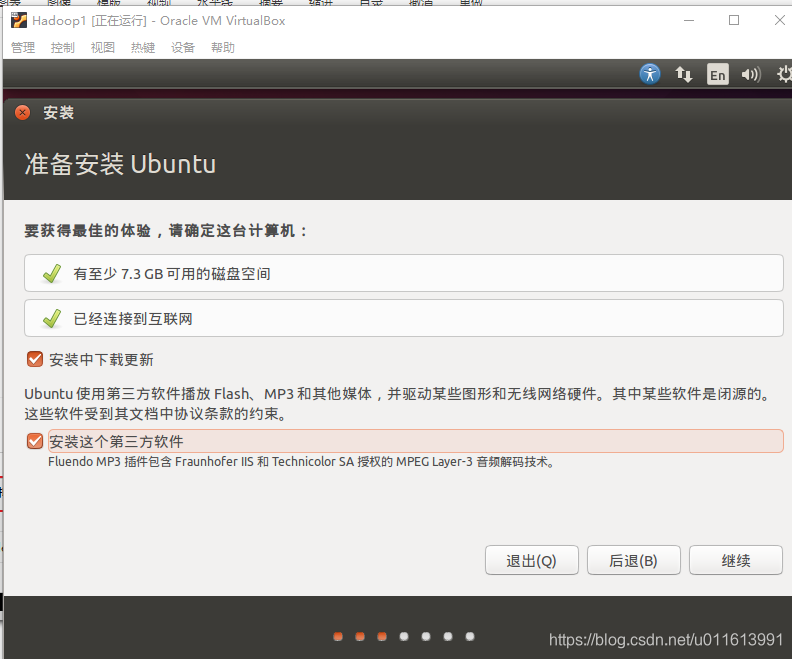Open the 设备 menu

click(183, 47)
